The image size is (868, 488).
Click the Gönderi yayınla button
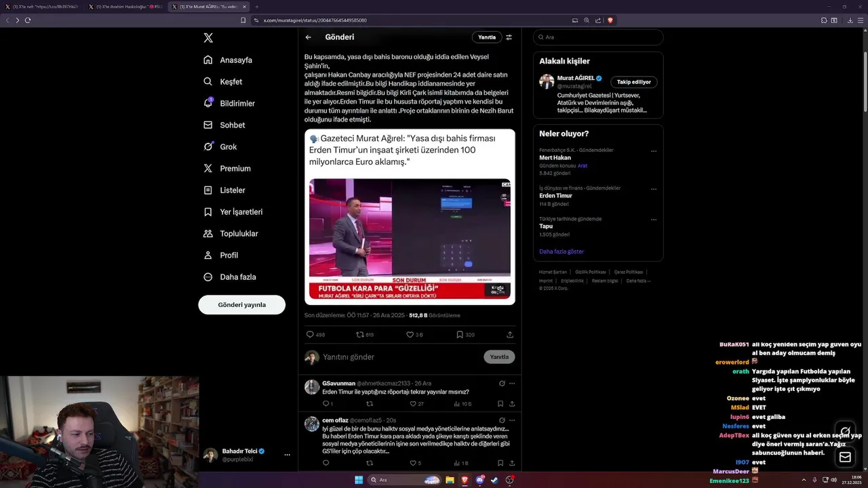tap(241, 304)
